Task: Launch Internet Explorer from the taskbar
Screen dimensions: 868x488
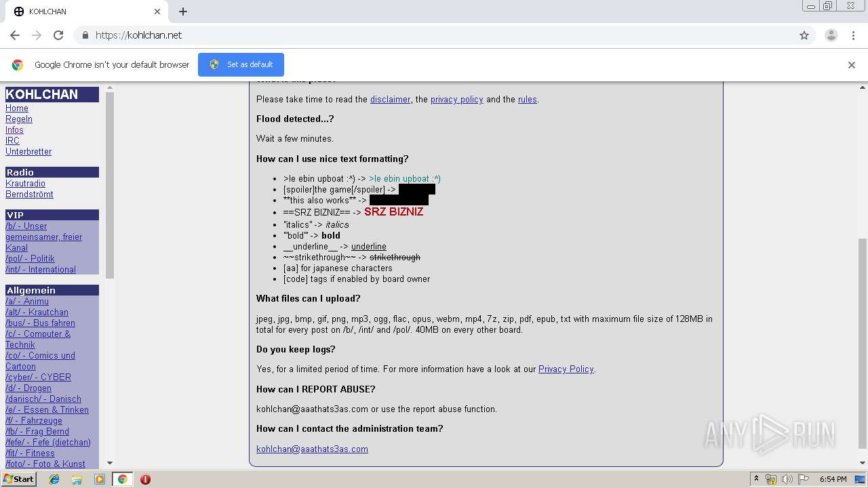Action: [54, 479]
